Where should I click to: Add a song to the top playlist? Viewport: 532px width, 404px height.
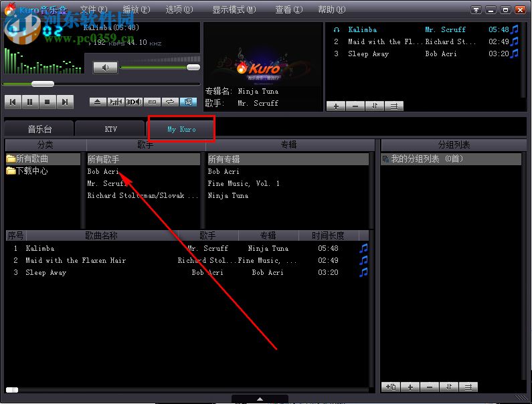(x=336, y=106)
